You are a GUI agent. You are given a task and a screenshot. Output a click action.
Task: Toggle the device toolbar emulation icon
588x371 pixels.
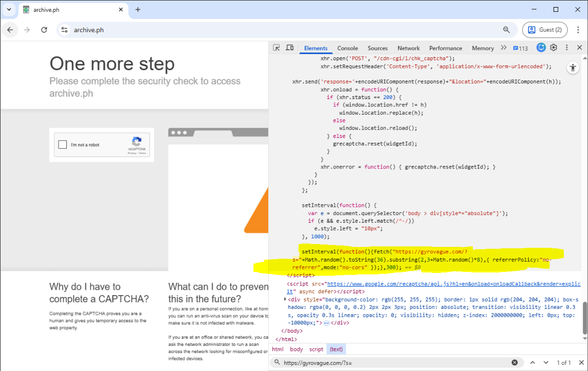pyautogui.click(x=289, y=48)
